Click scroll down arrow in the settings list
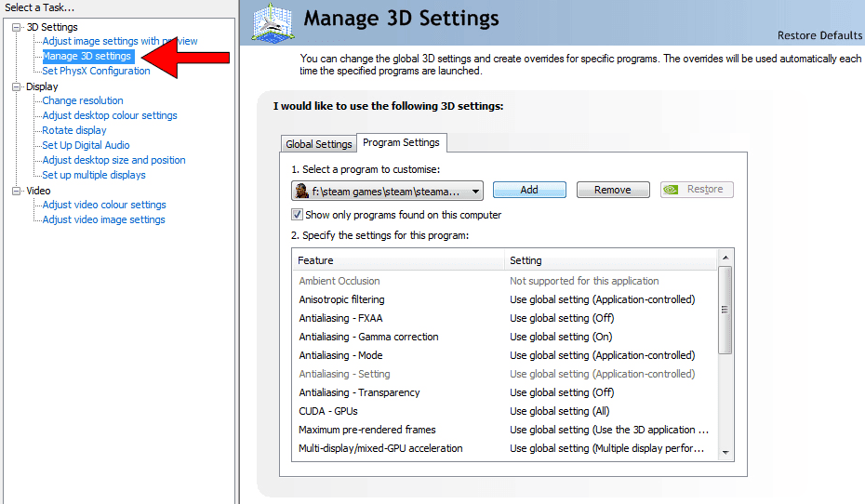865x504 pixels. click(x=725, y=452)
